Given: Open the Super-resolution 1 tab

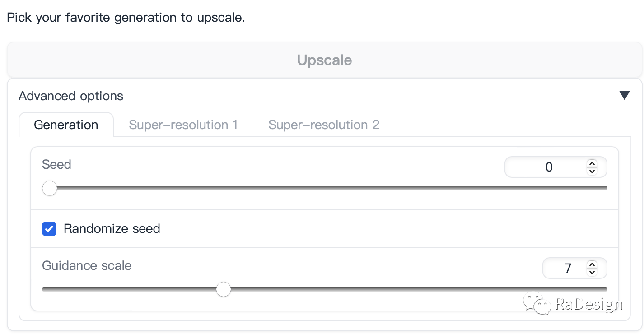Looking at the screenshot, I should click(x=183, y=125).
